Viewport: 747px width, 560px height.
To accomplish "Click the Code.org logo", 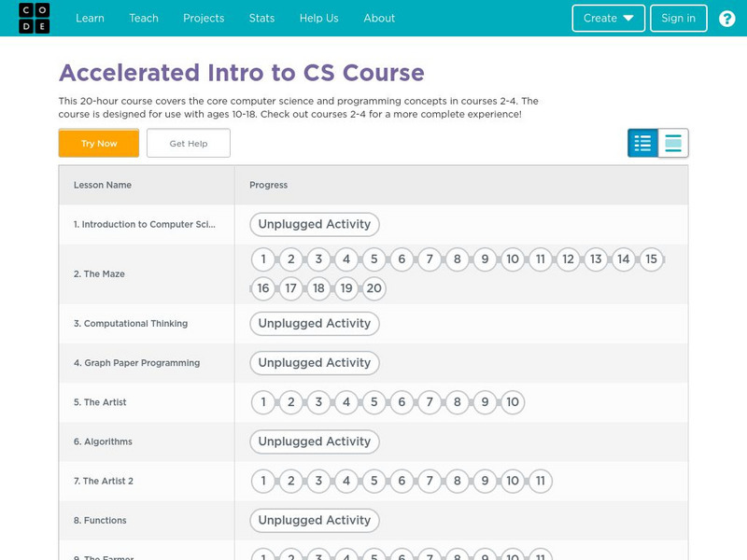I will coord(35,18).
